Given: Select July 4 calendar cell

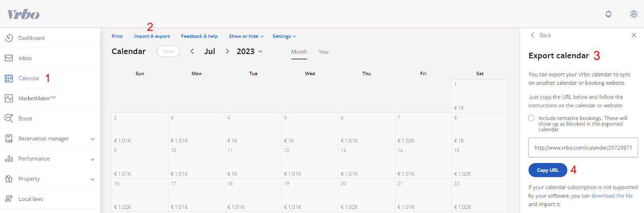Looking at the screenshot, I should [x=253, y=129].
